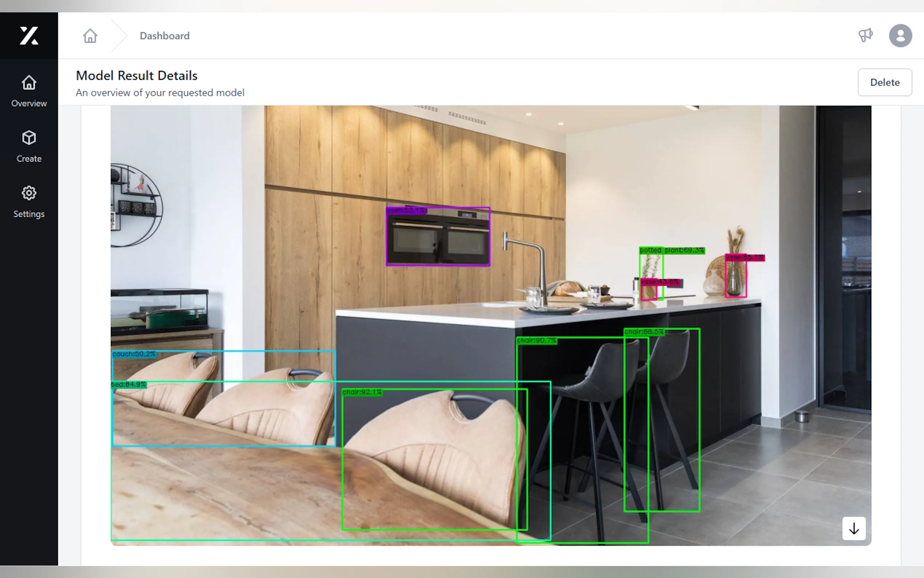Click the chair 88.5% label
This screenshot has width=924, height=578.
[644, 332]
